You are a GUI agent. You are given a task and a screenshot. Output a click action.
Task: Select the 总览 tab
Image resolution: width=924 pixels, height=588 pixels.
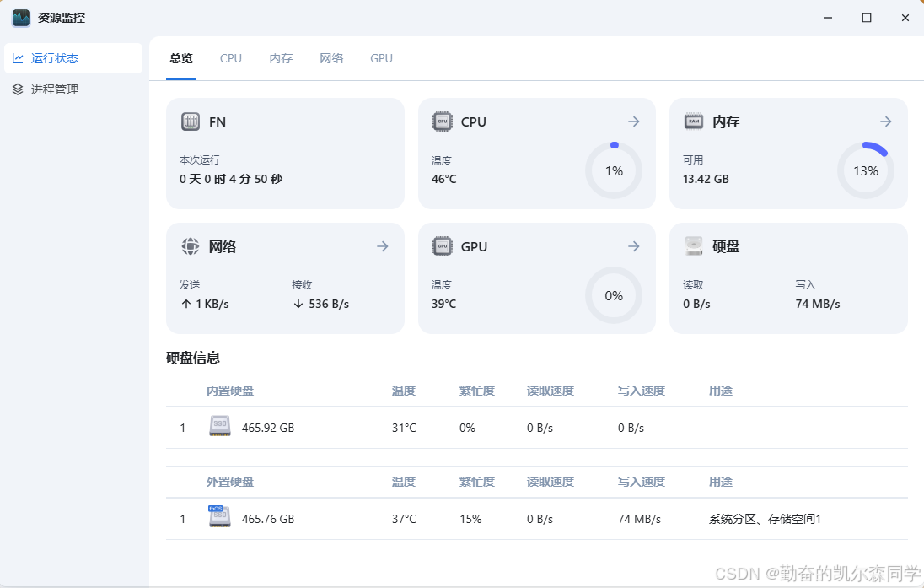pyautogui.click(x=181, y=58)
